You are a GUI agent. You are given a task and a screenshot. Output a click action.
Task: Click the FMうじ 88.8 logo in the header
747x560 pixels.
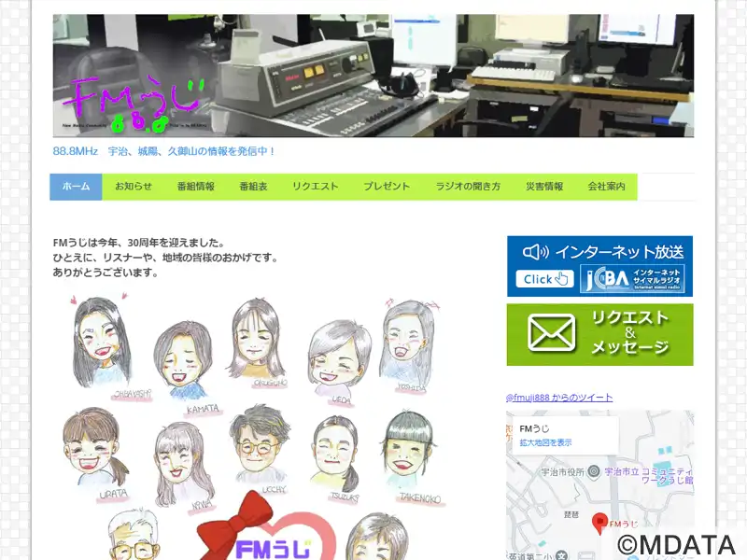[134, 105]
